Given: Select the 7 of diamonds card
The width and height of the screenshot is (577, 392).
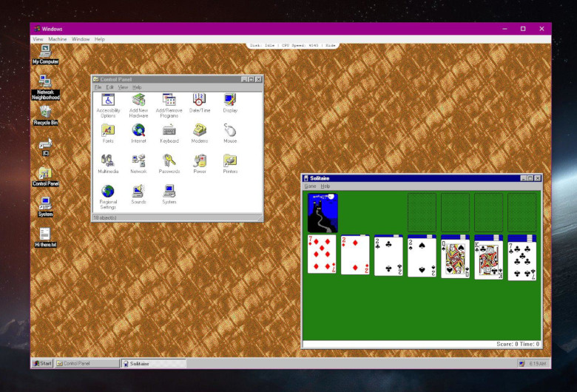Looking at the screenshot, I should pos(322,254).
